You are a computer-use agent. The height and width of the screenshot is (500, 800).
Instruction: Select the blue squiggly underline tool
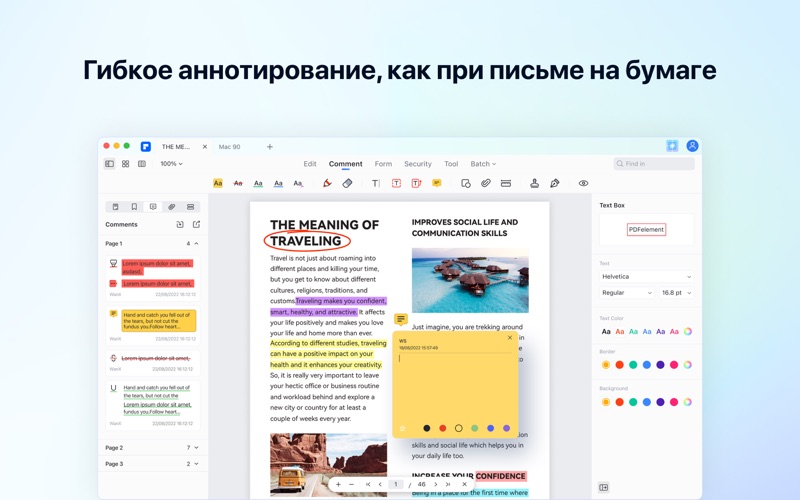tap(278, 183)
